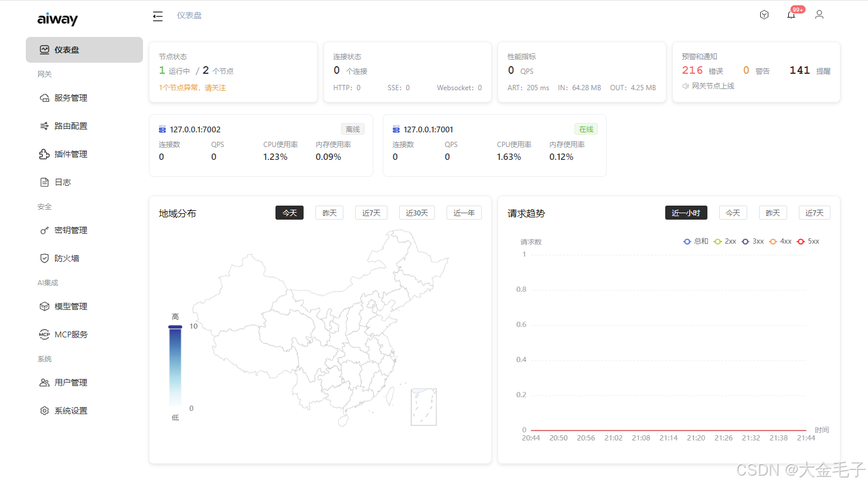Click the 系统设置 gear icon
Image resolution: width=868 pixels, height=485 pixels.
click(x=45, y=411)
